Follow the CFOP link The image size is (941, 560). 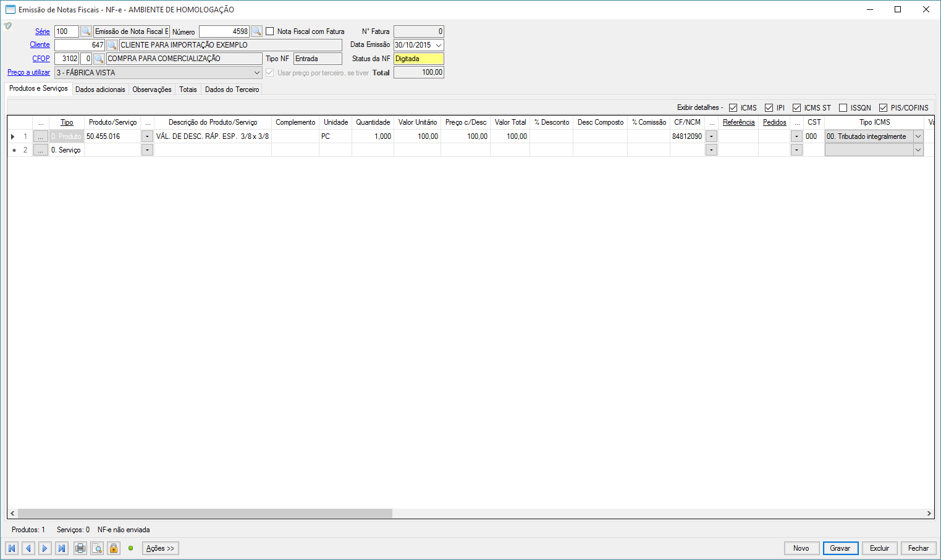coord(41,59)
